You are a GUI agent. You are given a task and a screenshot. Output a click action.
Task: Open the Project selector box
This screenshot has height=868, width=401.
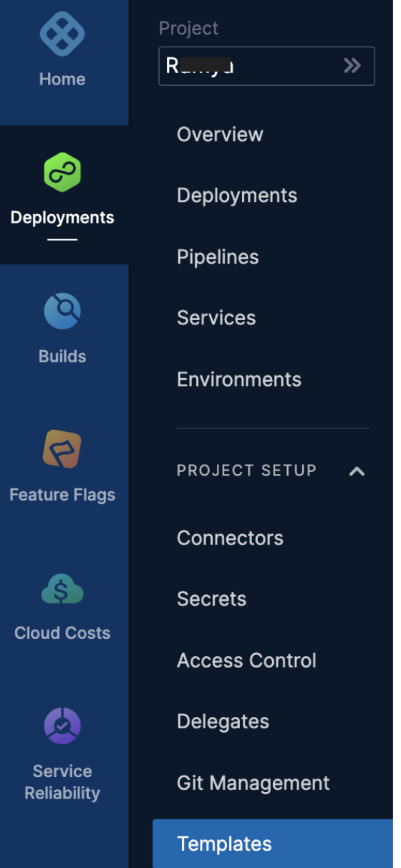pos(266,66)
